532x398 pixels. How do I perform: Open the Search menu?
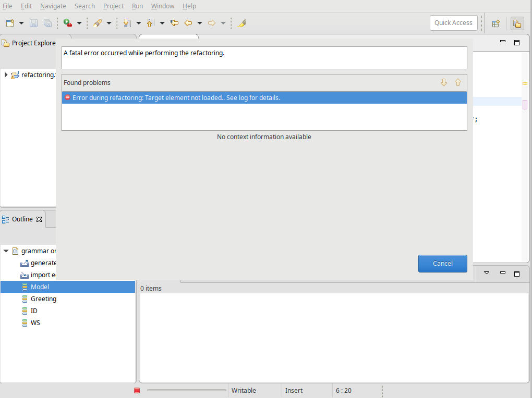click(85, 6)
